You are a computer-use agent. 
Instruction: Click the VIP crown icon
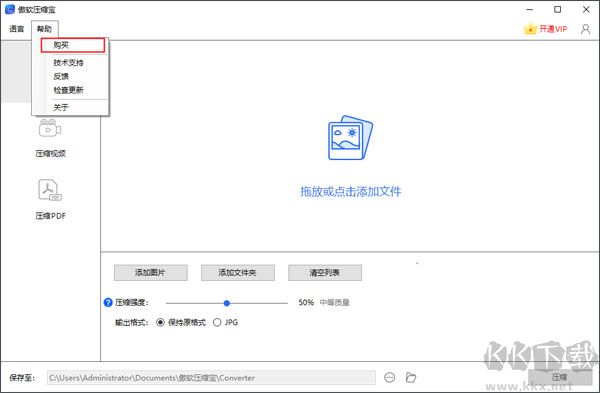point(530,29)
